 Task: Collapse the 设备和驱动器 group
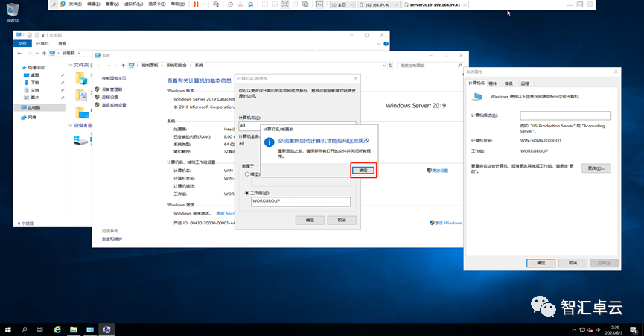click(70, 125)
